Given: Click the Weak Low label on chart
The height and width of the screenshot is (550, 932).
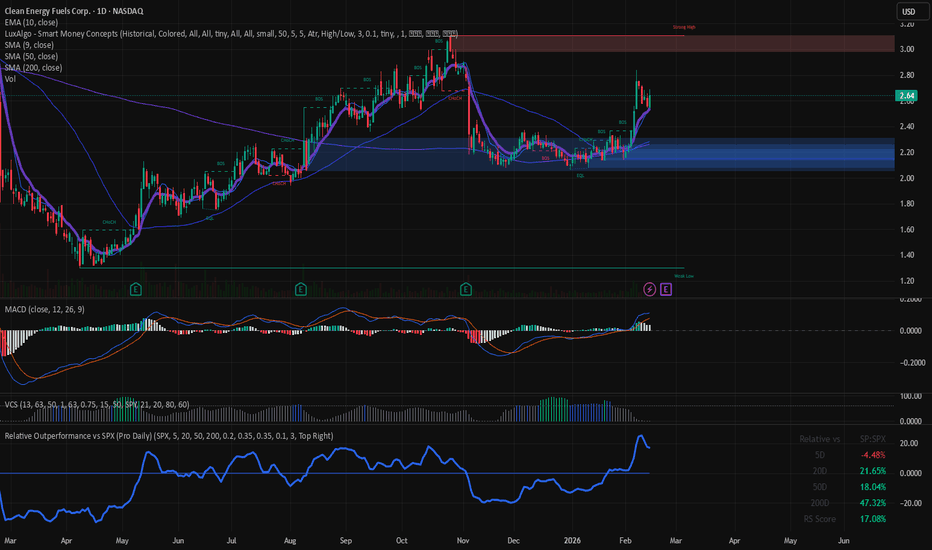Looking at the screenshot, I should [x=684, y=276].
